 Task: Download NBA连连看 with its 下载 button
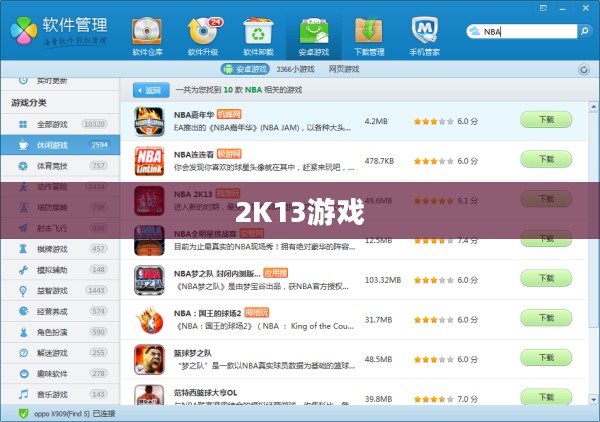tap(546, 159)
